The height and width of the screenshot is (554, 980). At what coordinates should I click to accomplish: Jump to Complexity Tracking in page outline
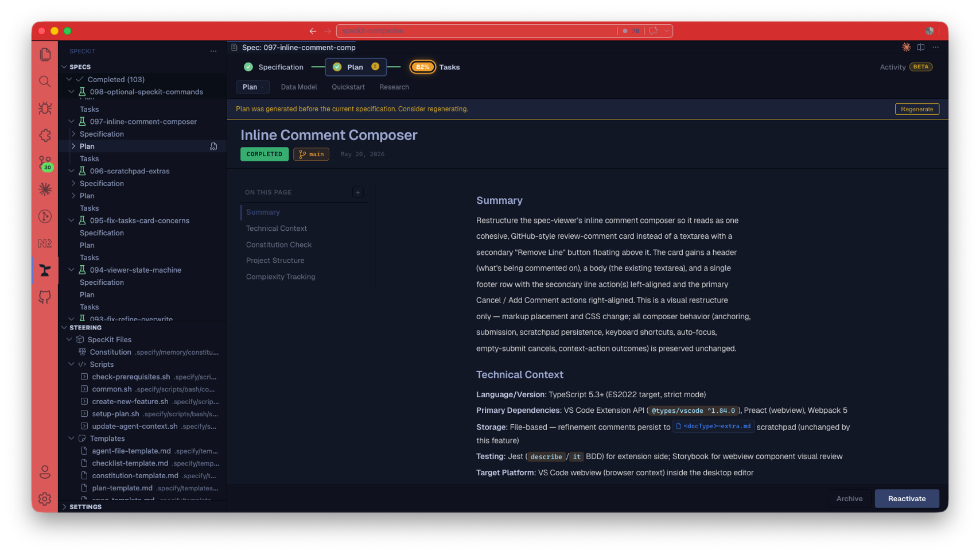click(281, 277)
